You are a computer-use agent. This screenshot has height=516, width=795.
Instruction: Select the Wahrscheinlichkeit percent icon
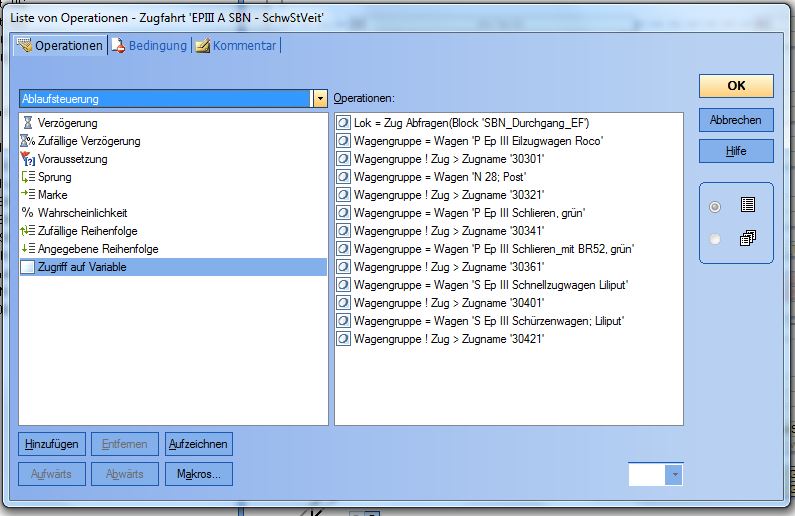coord(28,213)
